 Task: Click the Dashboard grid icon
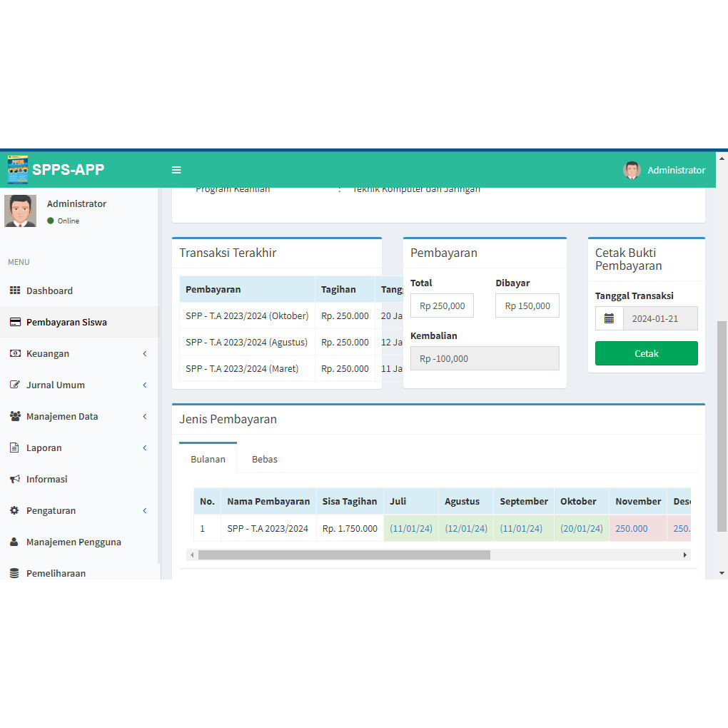pyautogui.click(x=15, y=290)
